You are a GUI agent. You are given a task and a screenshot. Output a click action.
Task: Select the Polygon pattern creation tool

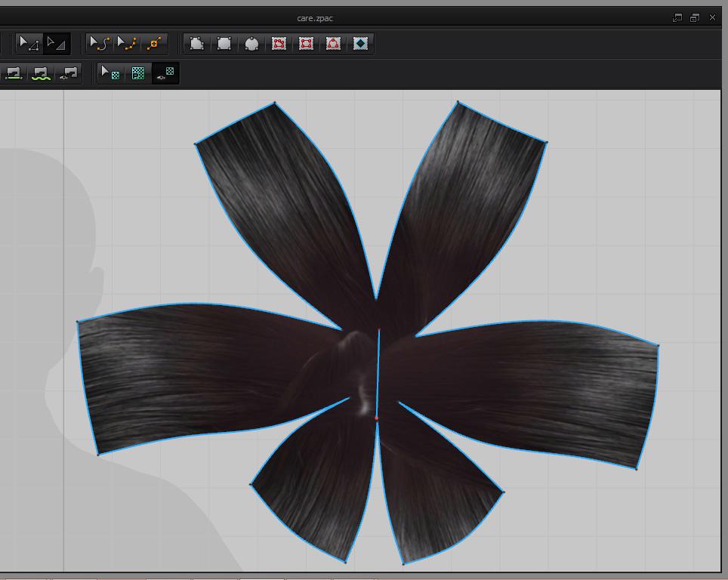point(197,44)
